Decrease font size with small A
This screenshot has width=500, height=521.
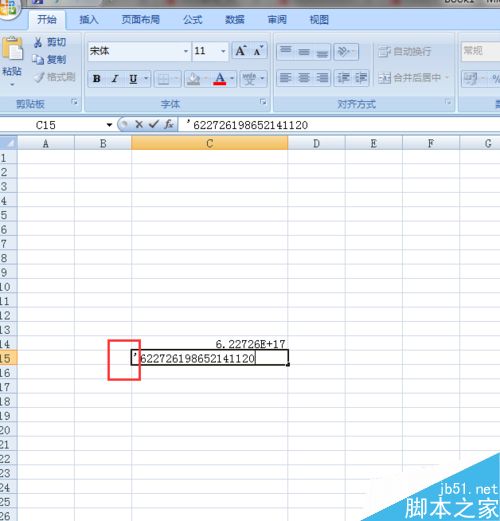coord(258,51)
